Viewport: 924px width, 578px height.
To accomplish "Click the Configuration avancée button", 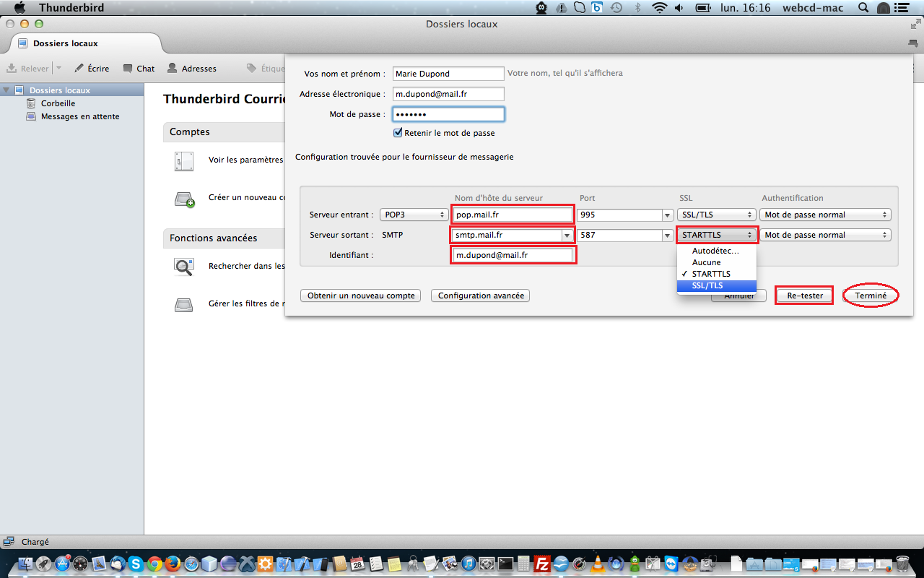I will tap(480, 296).
